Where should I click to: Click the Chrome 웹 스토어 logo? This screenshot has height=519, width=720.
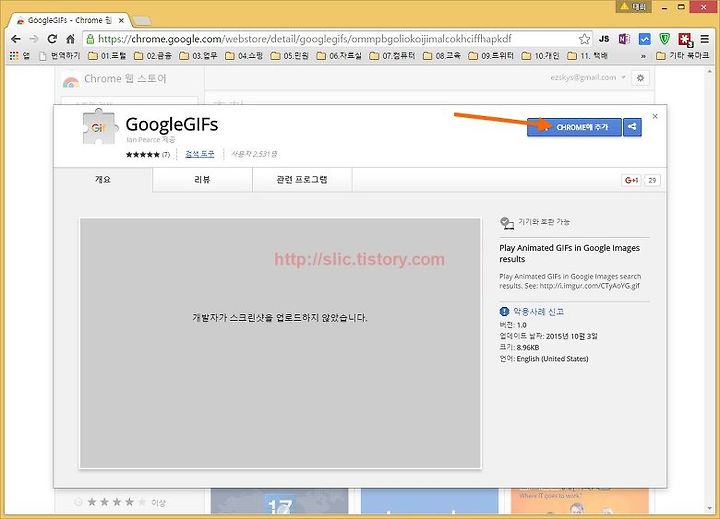[114, 79]
